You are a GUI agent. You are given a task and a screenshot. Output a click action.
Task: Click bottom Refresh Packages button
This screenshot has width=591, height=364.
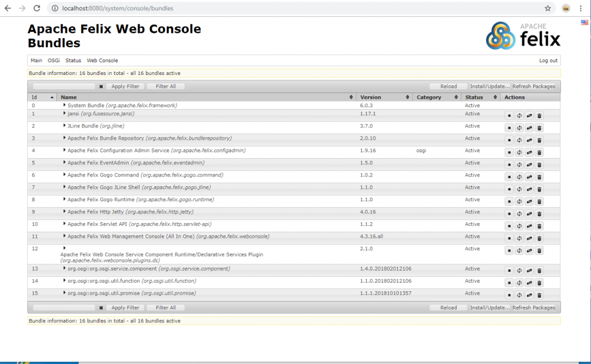(x=534, y=307)
